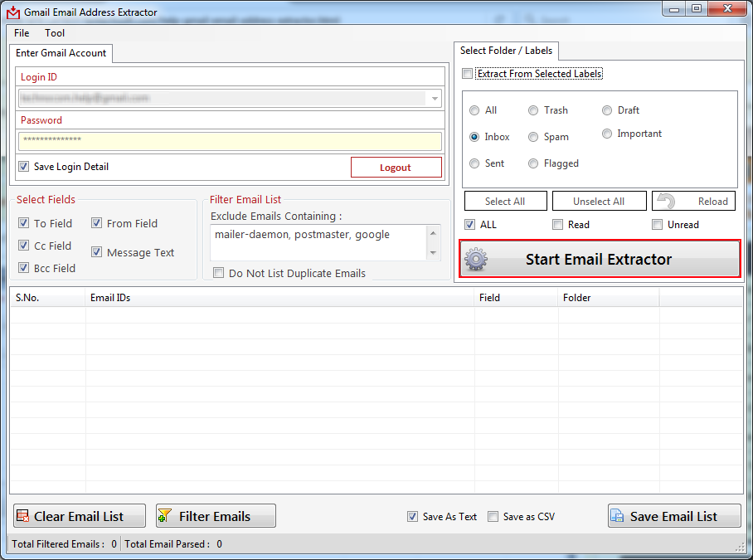Click Save Email List button
The height and width of the screenshot is (560, 753).
[674, 516]
